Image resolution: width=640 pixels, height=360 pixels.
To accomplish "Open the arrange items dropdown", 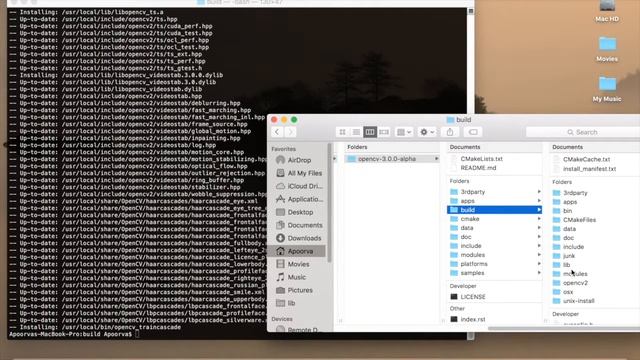I will (404, 132).
